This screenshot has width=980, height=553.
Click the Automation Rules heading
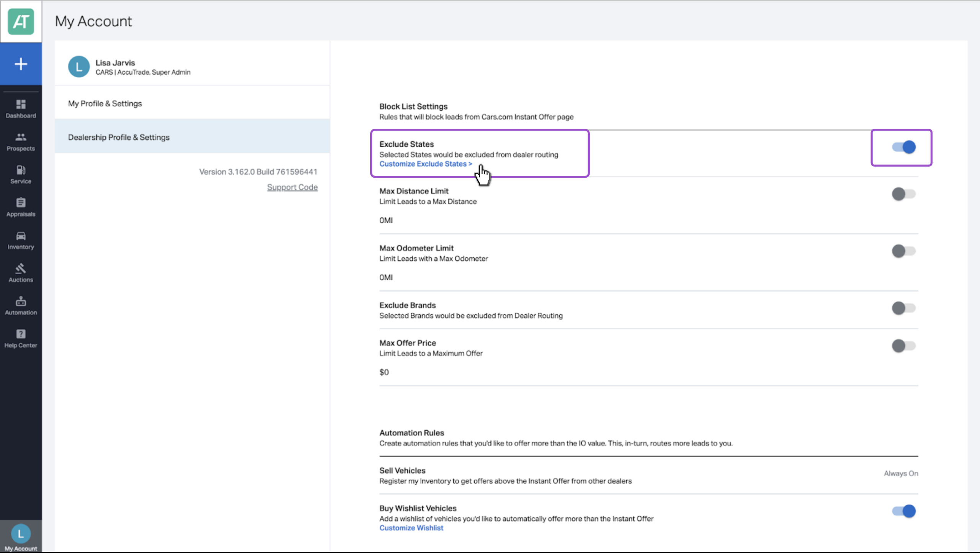point(412,433)
